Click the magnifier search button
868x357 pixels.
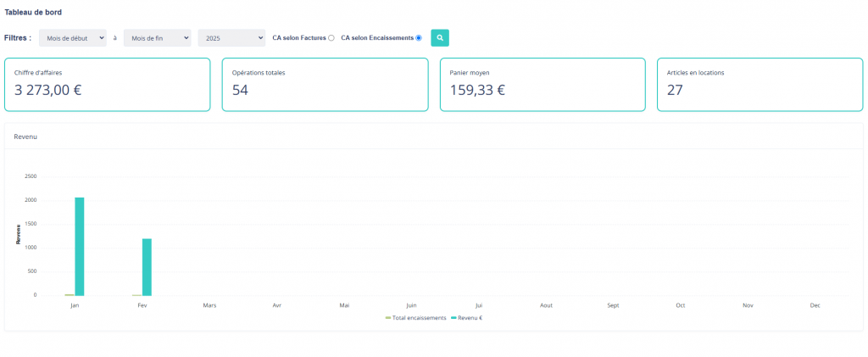click(x=440, y=38)
